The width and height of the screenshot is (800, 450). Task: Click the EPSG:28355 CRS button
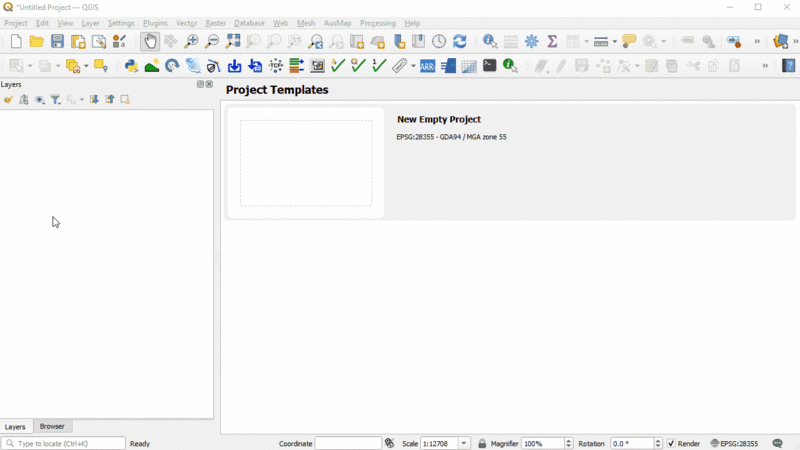[x=734, y=443]
